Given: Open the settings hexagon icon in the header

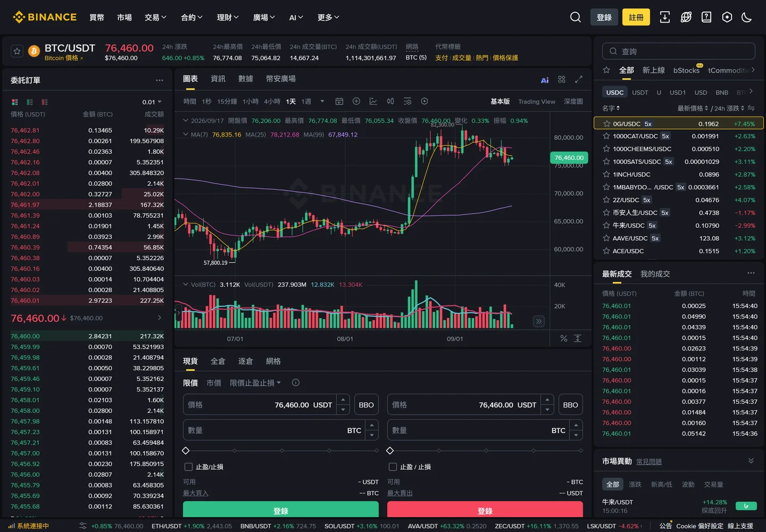Looking at the screenshot, I should [727, 18].
